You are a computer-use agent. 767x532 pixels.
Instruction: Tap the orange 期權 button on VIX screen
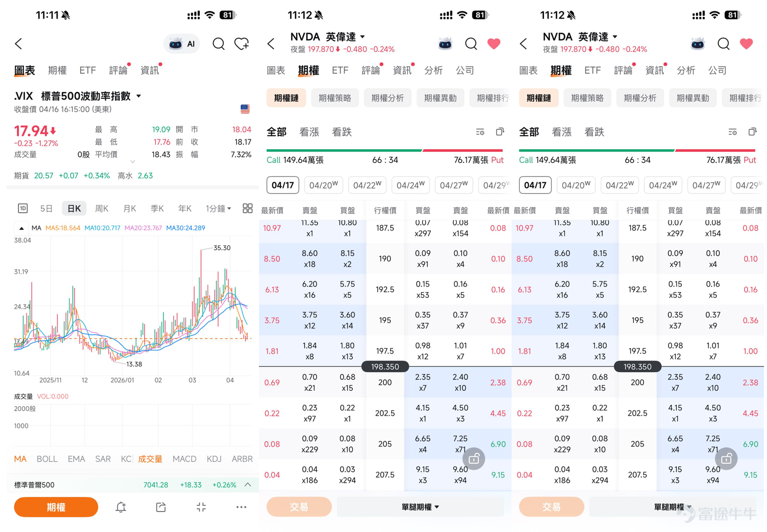56,507
